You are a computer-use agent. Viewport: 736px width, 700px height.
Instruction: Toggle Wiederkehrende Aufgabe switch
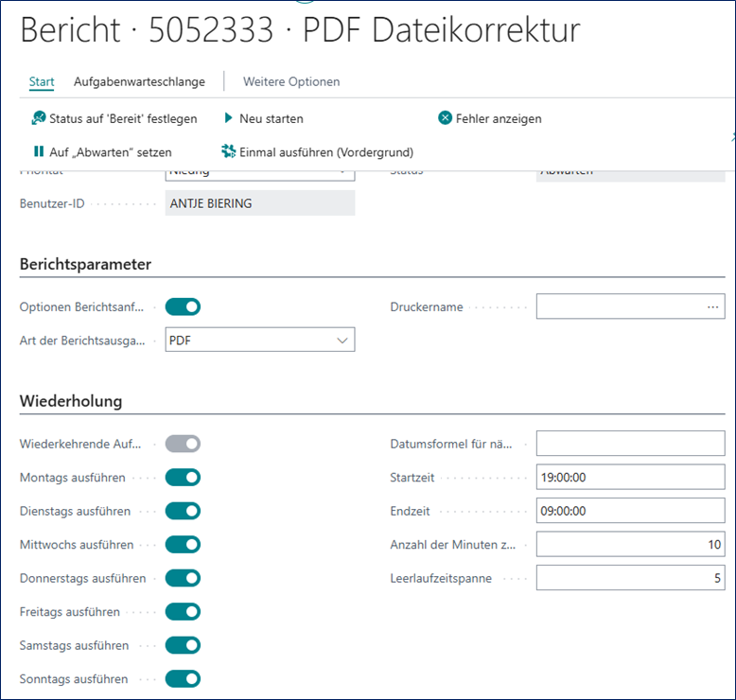pos(183,444)
